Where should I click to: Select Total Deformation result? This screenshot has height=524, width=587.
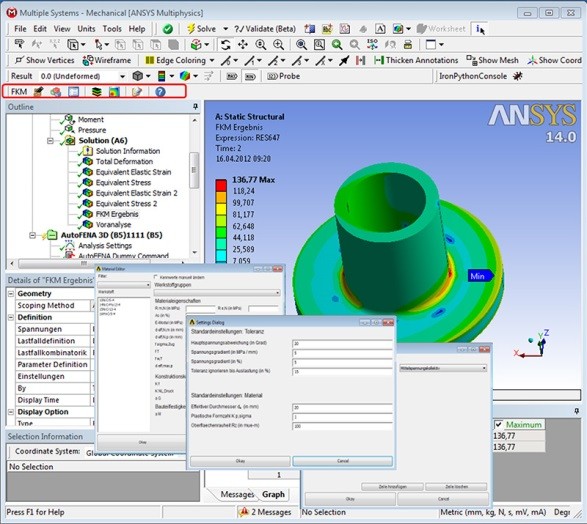click(124, 161)
